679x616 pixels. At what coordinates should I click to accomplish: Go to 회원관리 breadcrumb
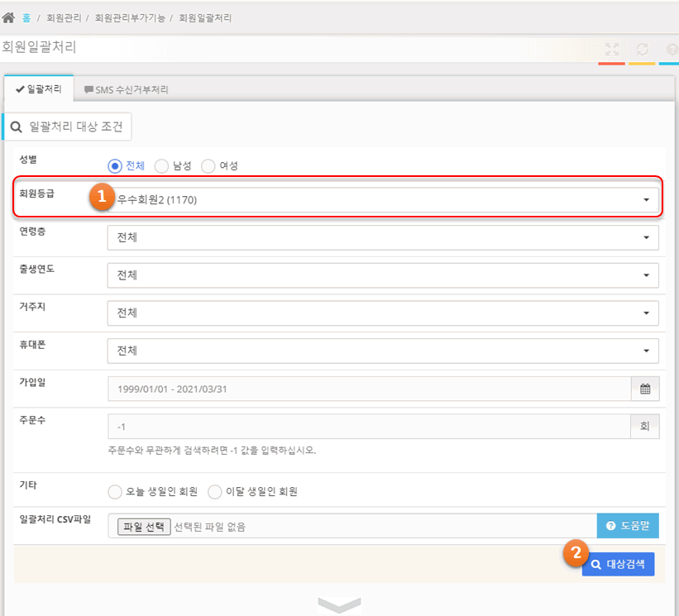[x=64, y=17]
